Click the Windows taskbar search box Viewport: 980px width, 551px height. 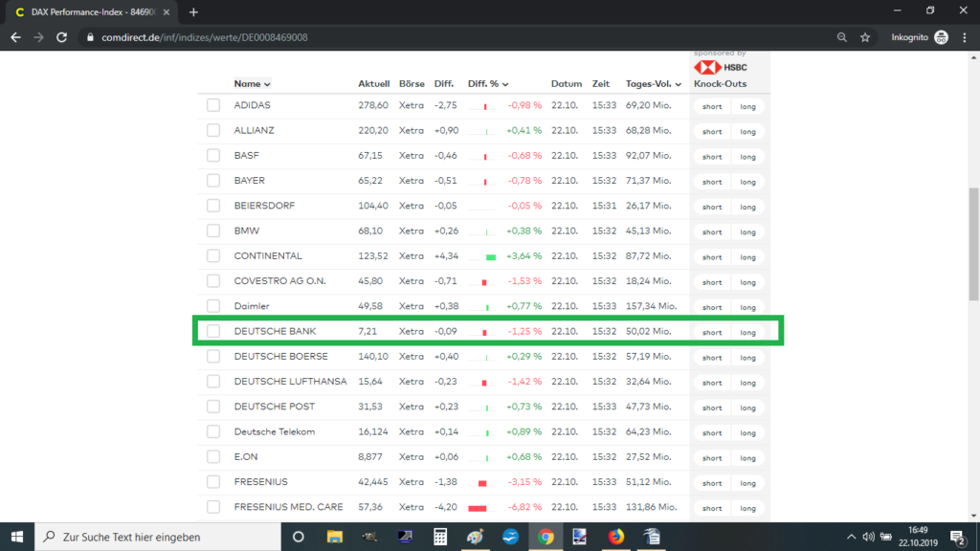[x=158, y=537]
